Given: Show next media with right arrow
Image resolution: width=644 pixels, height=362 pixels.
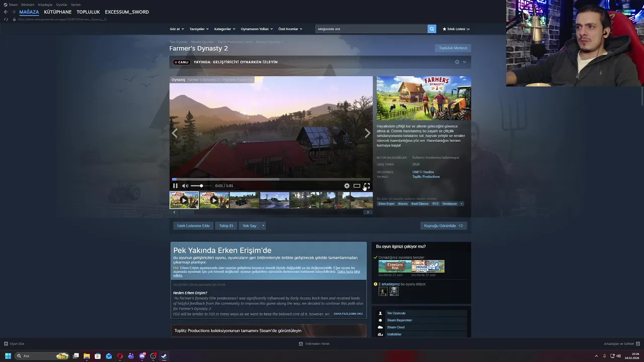Looking at the screenshot, I should [367, 133].
